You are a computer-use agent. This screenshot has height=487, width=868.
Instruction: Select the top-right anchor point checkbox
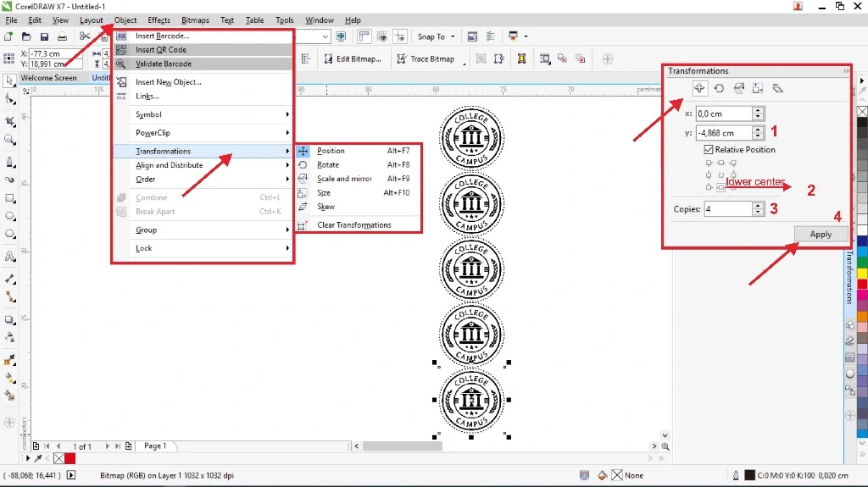coord(733,163)
